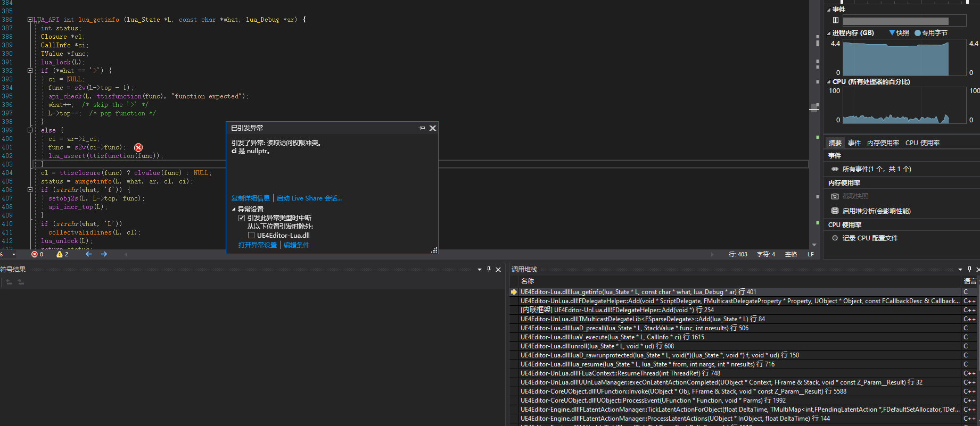Select the lua_getinfo call stack frame

[x=740, y=292]
